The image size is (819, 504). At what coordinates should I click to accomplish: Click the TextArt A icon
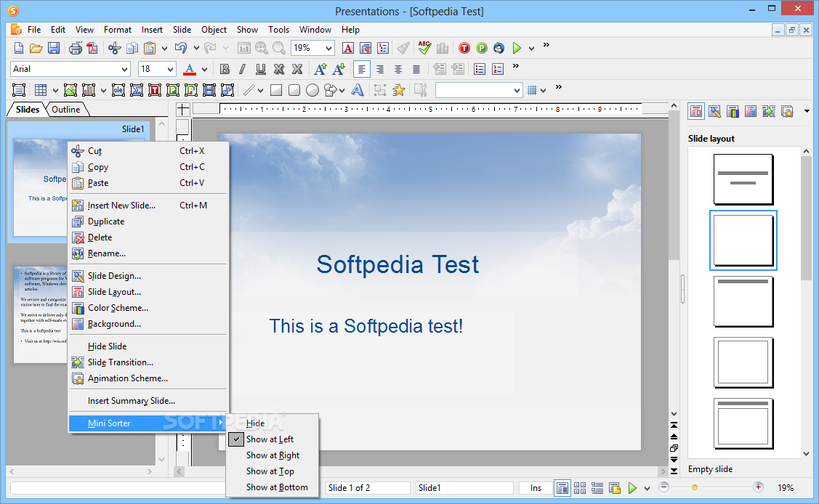point(358,90)
